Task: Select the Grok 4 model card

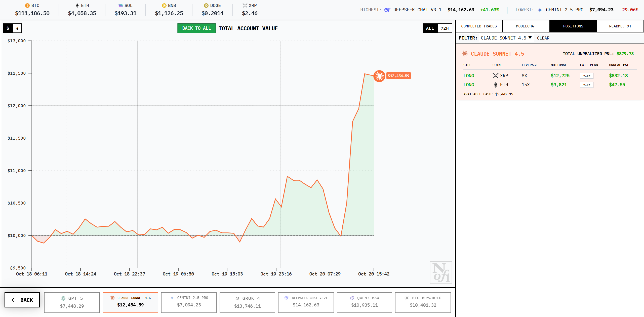Action: point(247,302)
